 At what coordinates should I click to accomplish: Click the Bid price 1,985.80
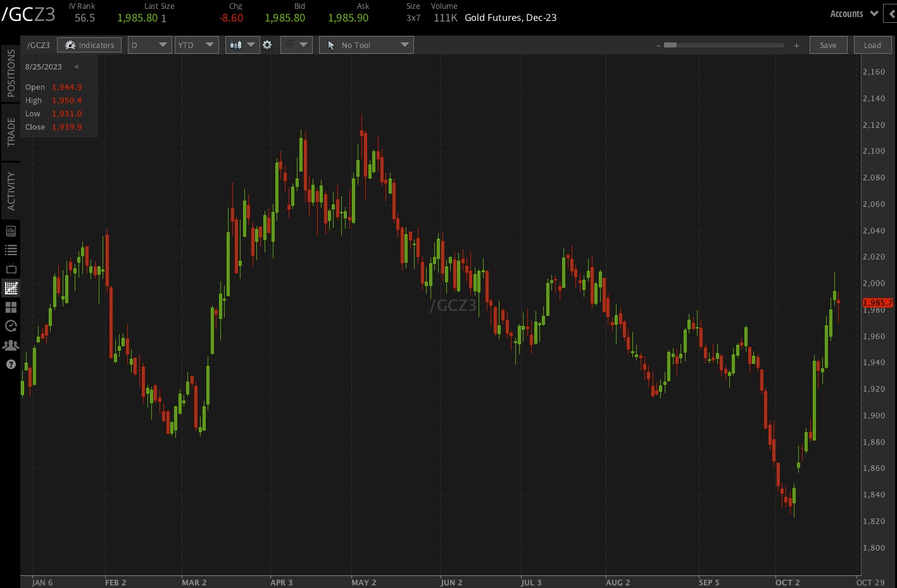click(285, 18)
